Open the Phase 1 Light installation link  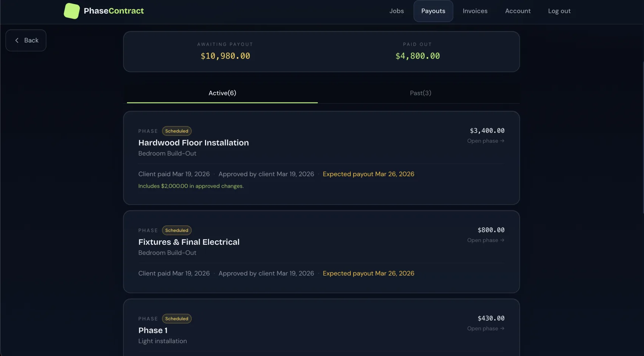485,329
